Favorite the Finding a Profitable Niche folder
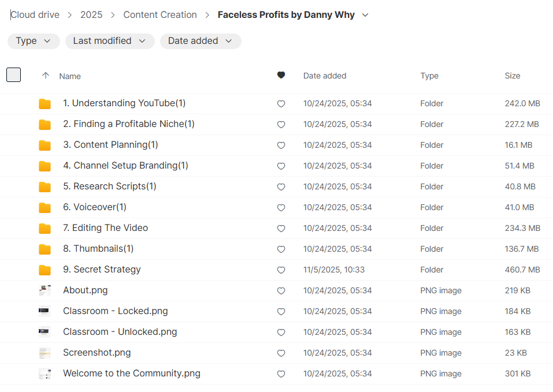The height and width of the screenshot is (392, 553). click(281, 125)
